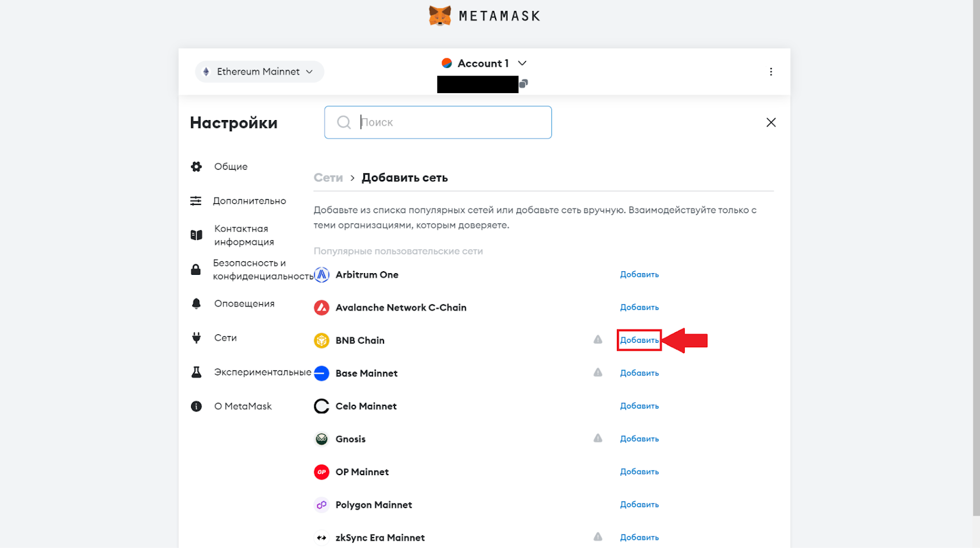The image size is (980, 548).
Task: Click the Arbitrum One network icon
Action: 322,275
